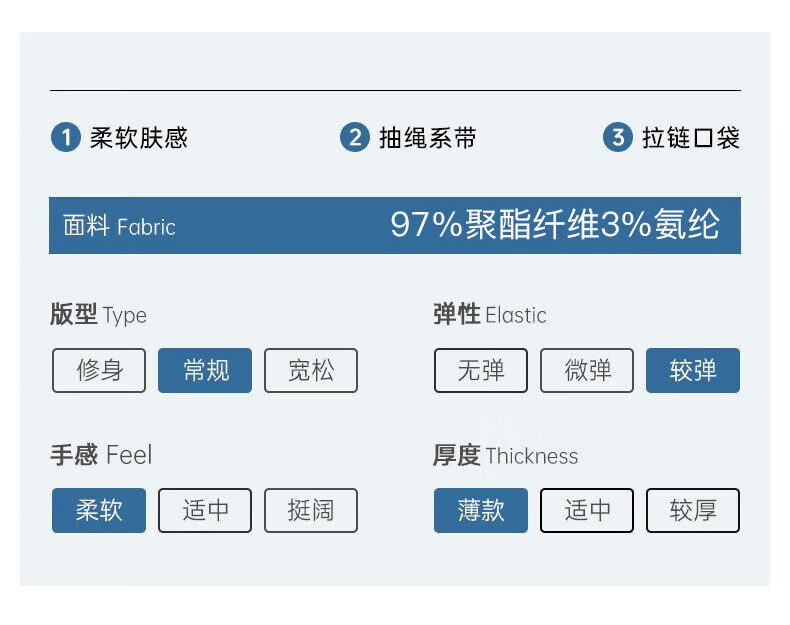Image resolution: width=790 pixels, height=625 pixels.
Task: Select the 常规 fit option
Action: 205,370
